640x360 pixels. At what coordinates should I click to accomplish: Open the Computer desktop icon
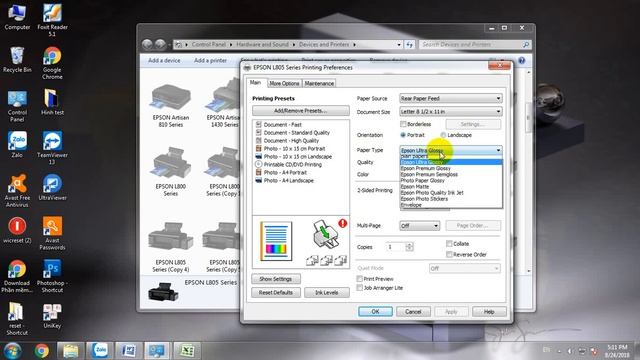(17, 17)
